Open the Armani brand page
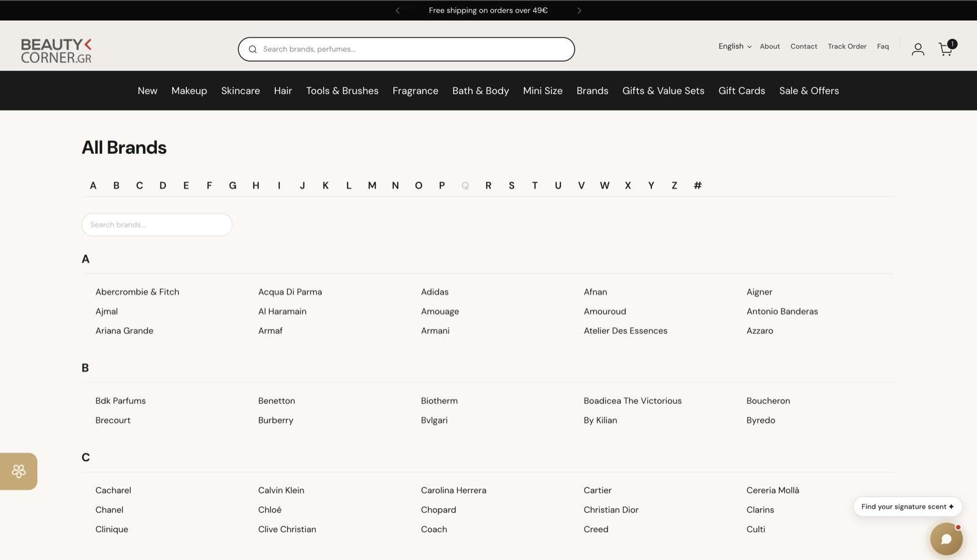The image size is (977, 560). [435, 331]
